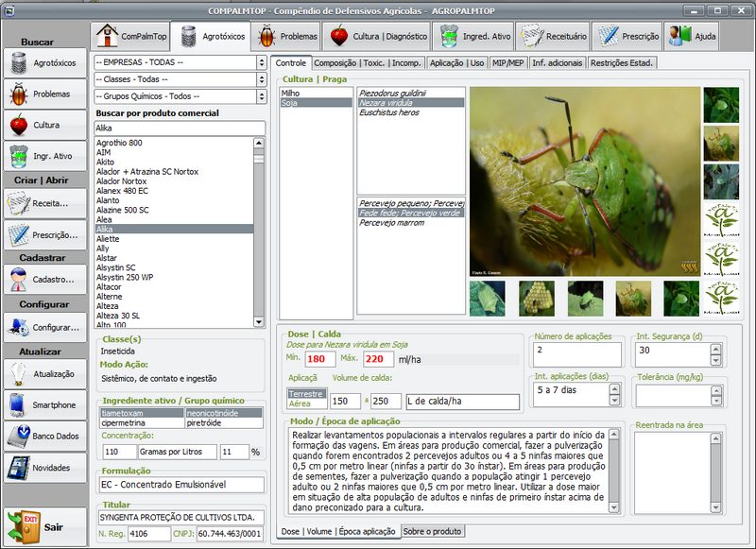The image size is (756, 549).
Task: Open the Classes - Todas dropdown
Action: tap(262, 79)
